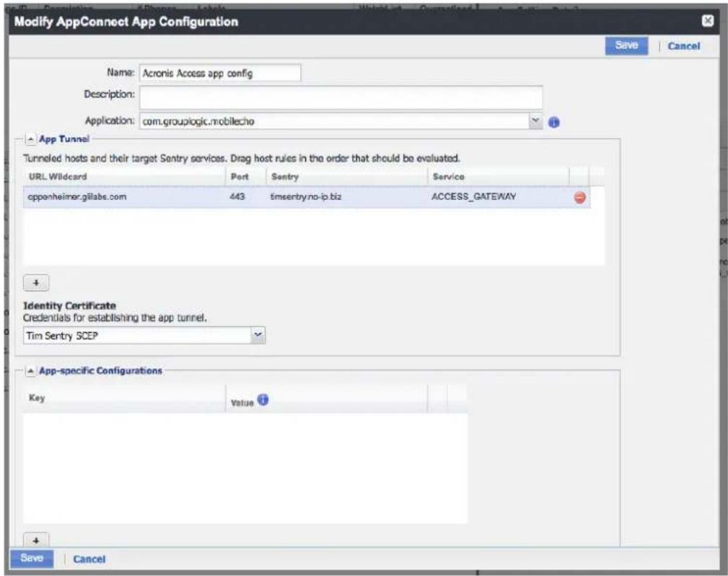Close the Modify AppConnect dialog
728x576 pixels.
point(708,21)
